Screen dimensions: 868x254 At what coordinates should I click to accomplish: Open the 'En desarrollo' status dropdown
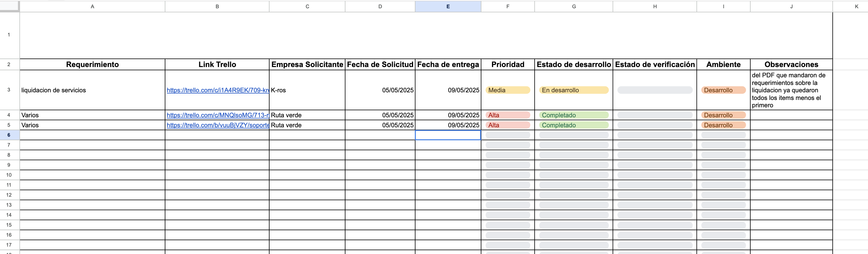pyautogui.click(x=573, y=90)
